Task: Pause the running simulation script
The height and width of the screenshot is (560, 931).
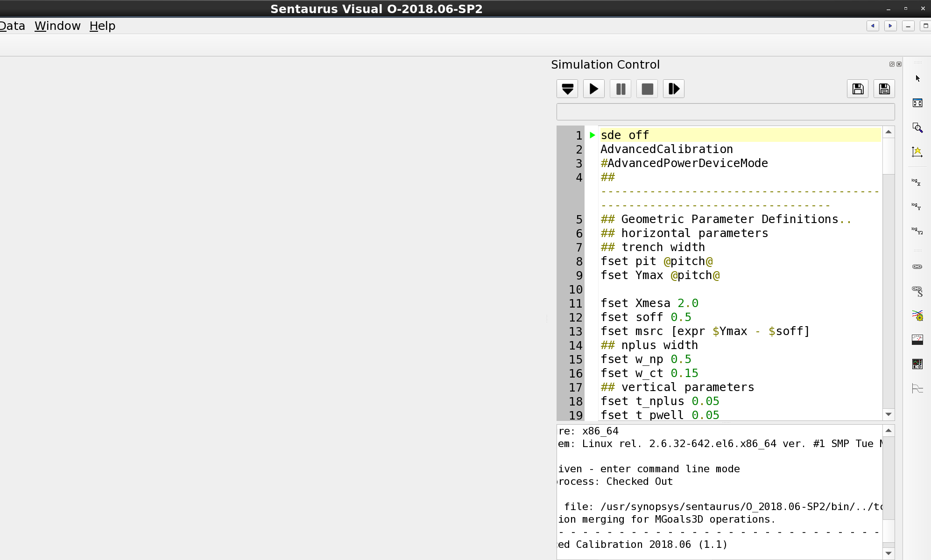Action: click(621, 89)
